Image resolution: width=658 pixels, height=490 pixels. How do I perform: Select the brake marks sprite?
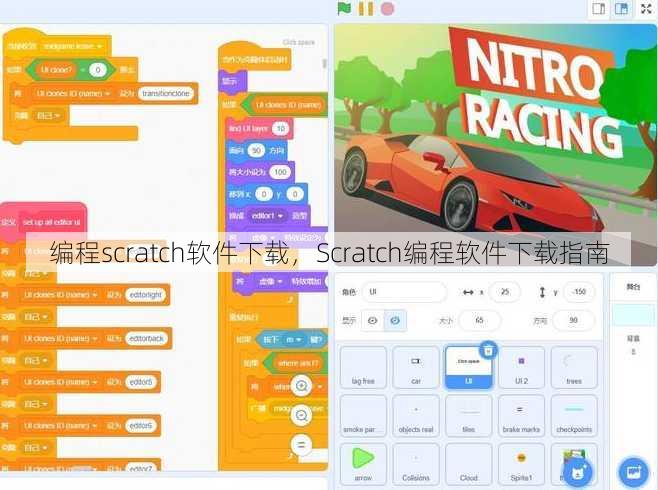[x=521, y=416]
